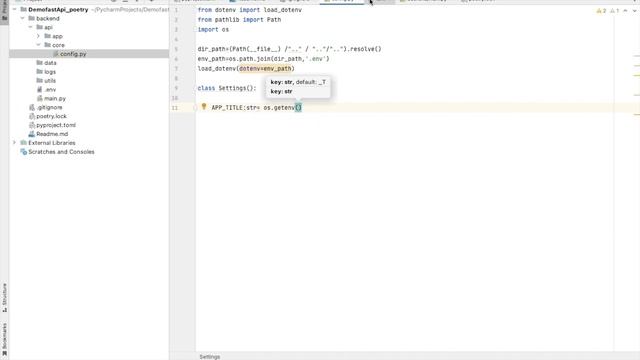Click APP_TITLE variable on line 11
This screenshot has height=360, width=640.
[x=227, y=108]
